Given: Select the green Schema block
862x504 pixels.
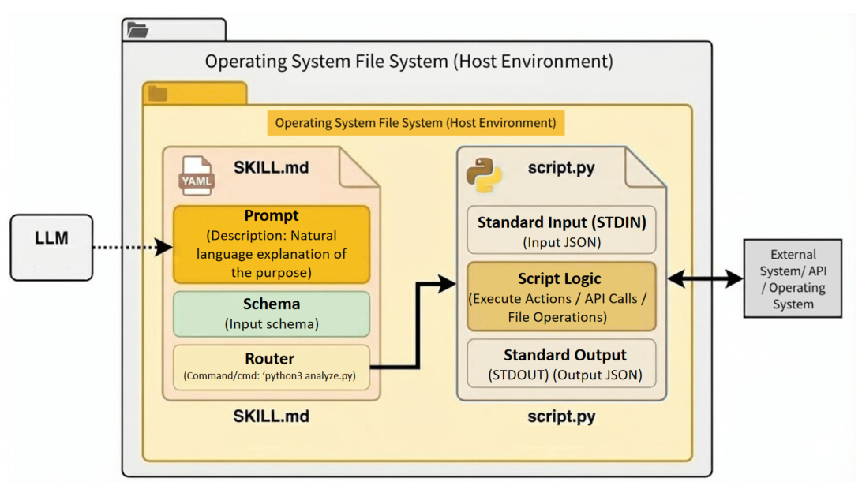Looking at the screenshot, I should coord(272,314).
